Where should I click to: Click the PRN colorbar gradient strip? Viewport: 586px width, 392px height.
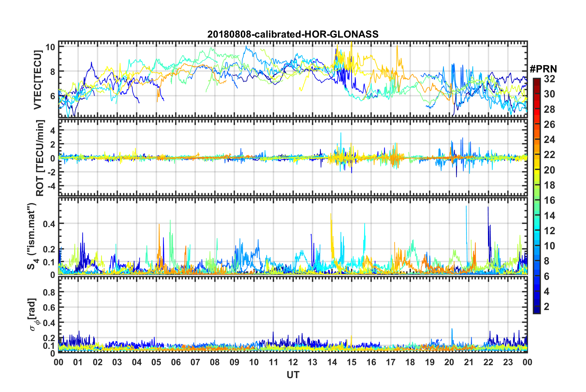[x=536, y=196]
